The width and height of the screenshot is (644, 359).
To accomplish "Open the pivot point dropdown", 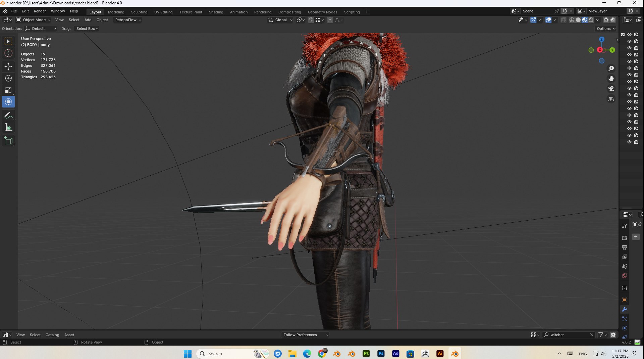I will tap(301, 20).
